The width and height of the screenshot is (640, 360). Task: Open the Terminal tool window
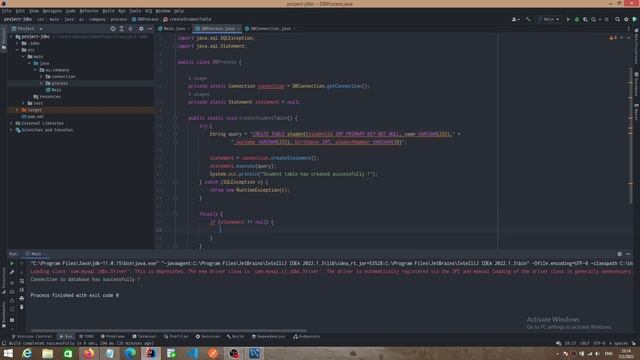coord(144,336)
